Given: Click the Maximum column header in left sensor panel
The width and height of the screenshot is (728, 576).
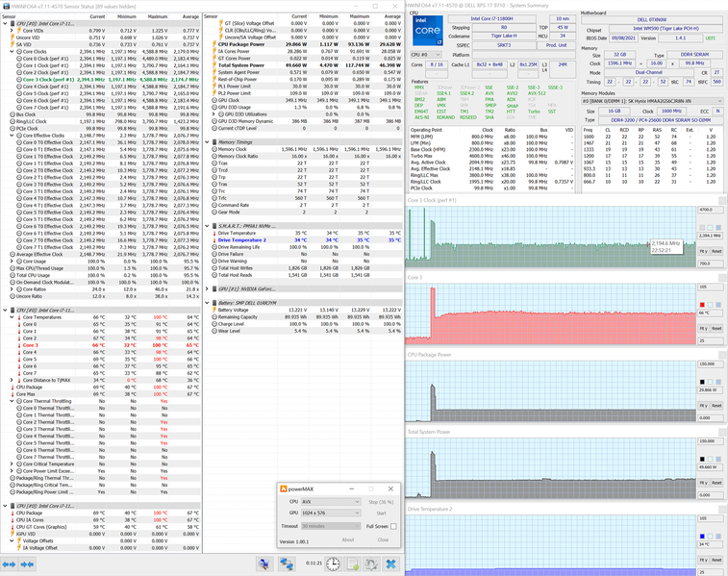Looking at the screenshot, I should tap(158, 16).
